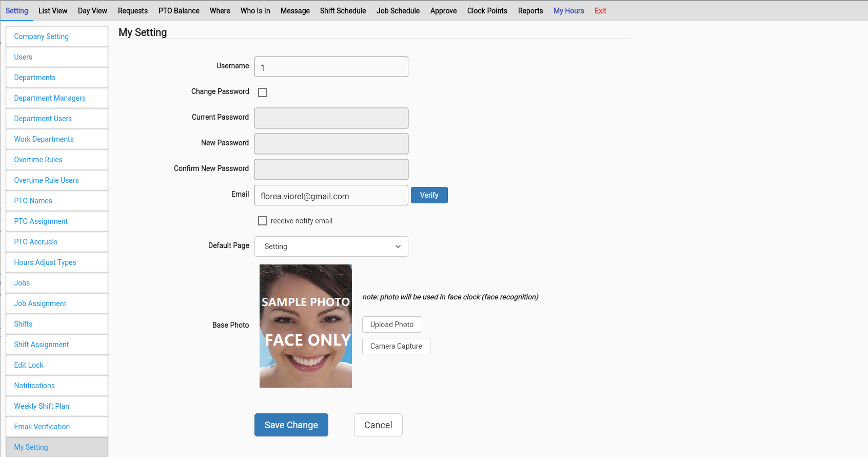The height and width of the screenshot is (457, 868).
Task: Open the Shifts sidebar item
Action: 57,324
